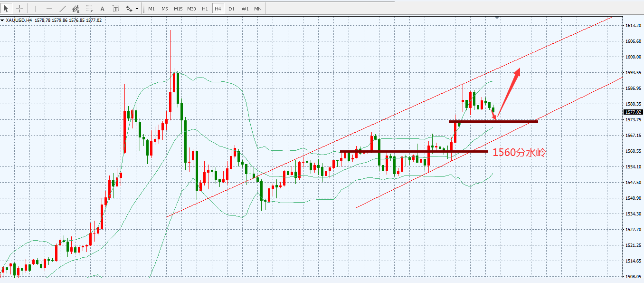The height and width of the screenshot is (283, 644).
Task: Click the 1606.60 price axis label
Action: click(634, 41)
